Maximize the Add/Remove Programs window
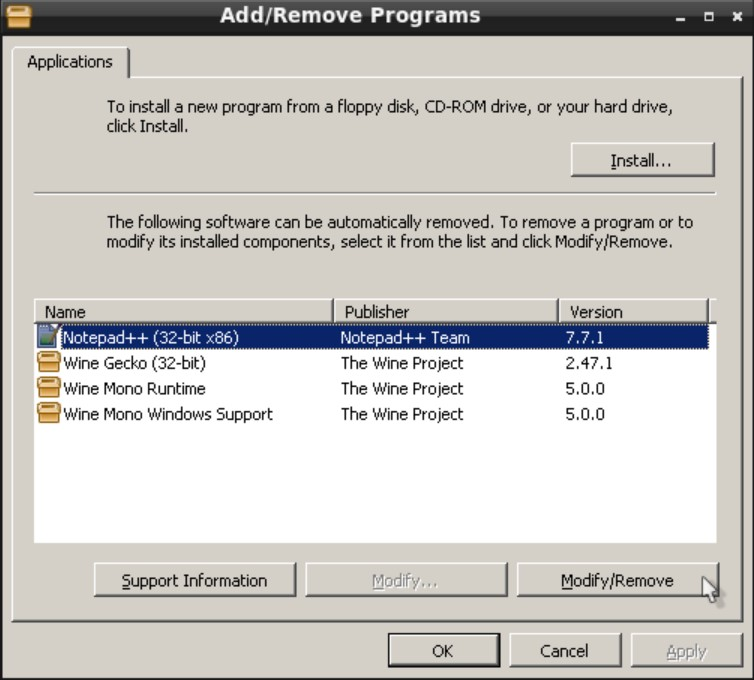The width and height of the screenshot is (754, 680). (x=708, y=17)
